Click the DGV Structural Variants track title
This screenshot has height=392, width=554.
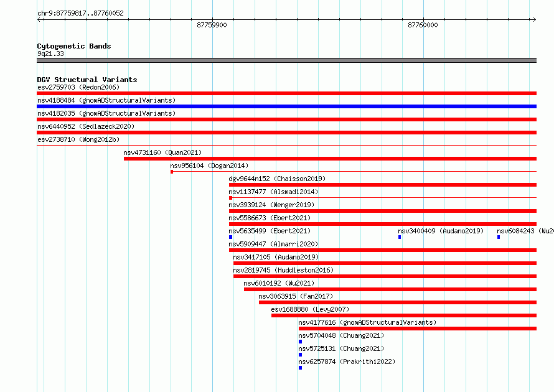[87, 80]
